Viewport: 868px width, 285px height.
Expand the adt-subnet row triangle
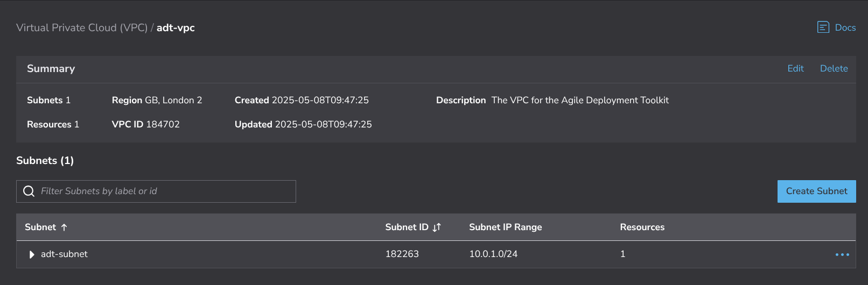pos(32,254)
